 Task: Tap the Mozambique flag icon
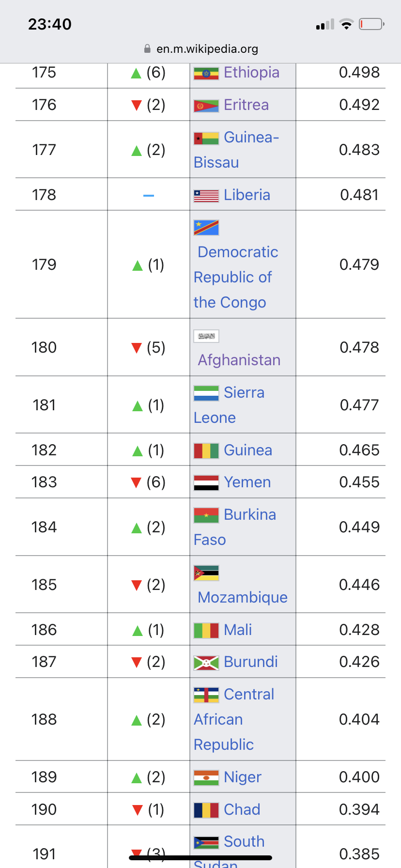(x=206, y=573)
